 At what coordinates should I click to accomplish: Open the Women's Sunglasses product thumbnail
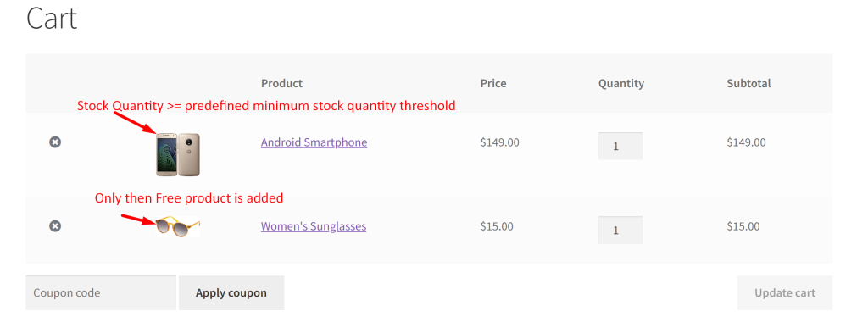178,227
